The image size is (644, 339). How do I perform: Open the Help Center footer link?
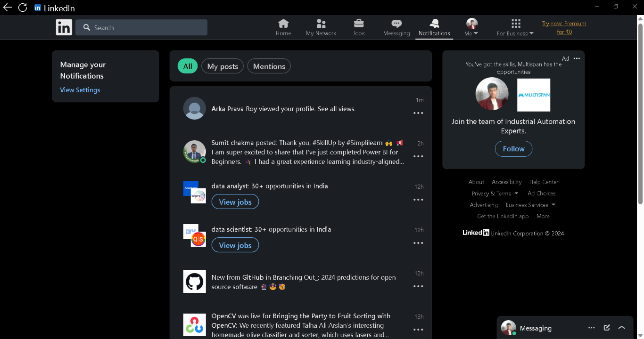544,182
